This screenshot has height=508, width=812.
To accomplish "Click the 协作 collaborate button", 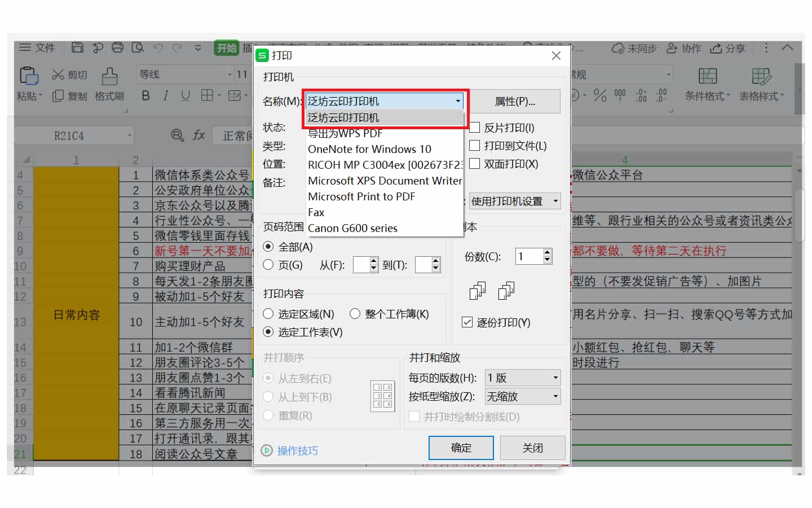I will pyautogui.click(x=683, y=49).
